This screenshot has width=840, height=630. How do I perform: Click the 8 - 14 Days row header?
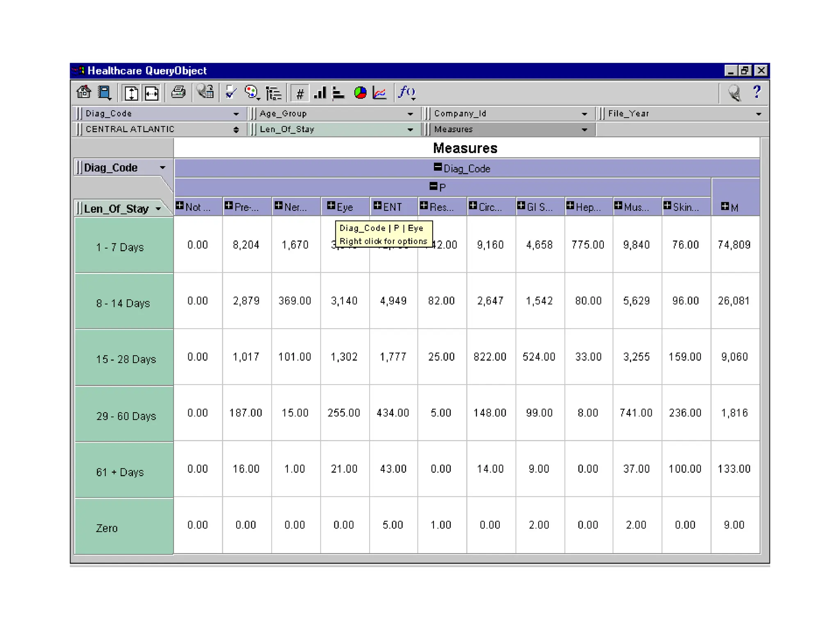(123, 303)
